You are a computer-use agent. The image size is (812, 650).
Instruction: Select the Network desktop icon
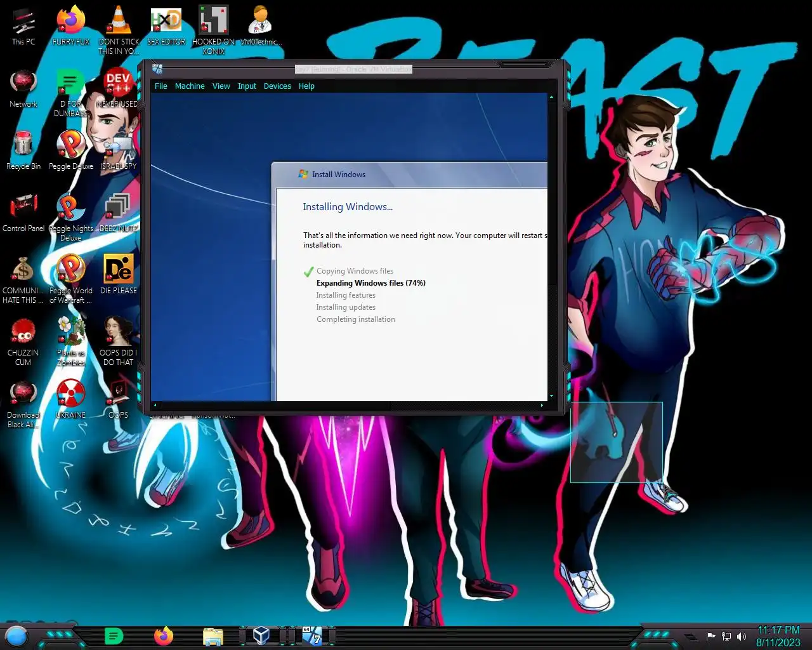23,89
